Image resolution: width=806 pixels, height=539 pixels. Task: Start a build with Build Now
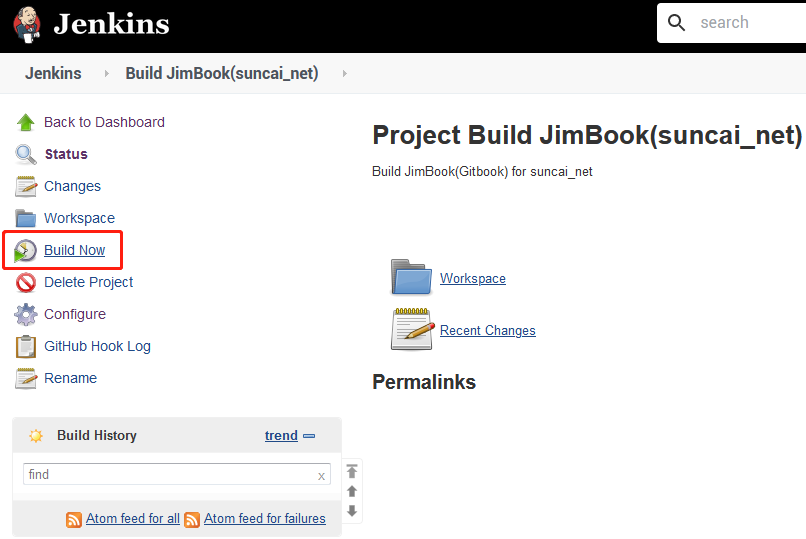75,250
